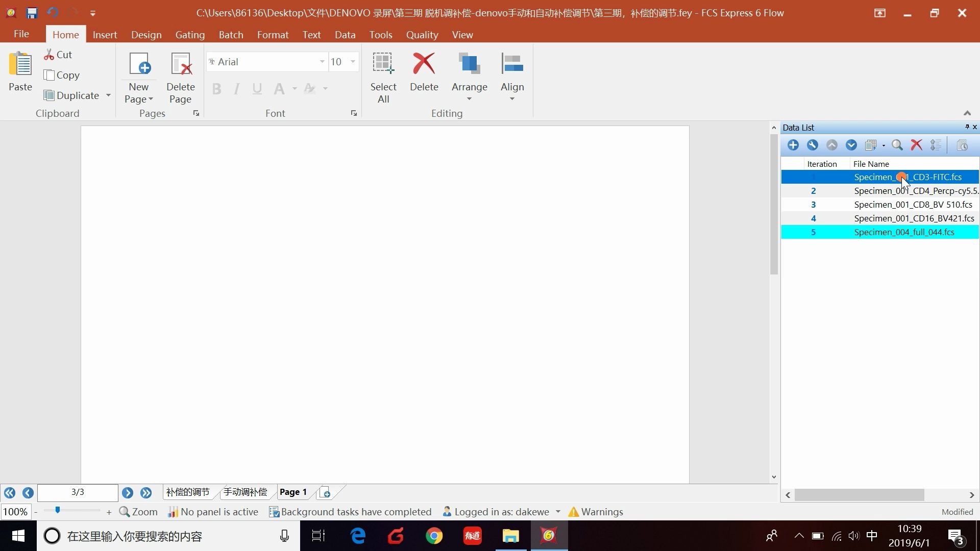Add new page tab icon

coord(325,493)
